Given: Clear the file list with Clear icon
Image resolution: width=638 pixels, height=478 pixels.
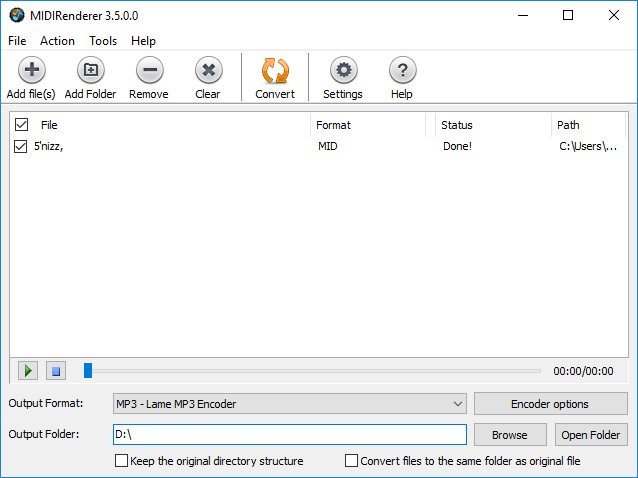Looking at the screenshot, I should coord(208,71).
